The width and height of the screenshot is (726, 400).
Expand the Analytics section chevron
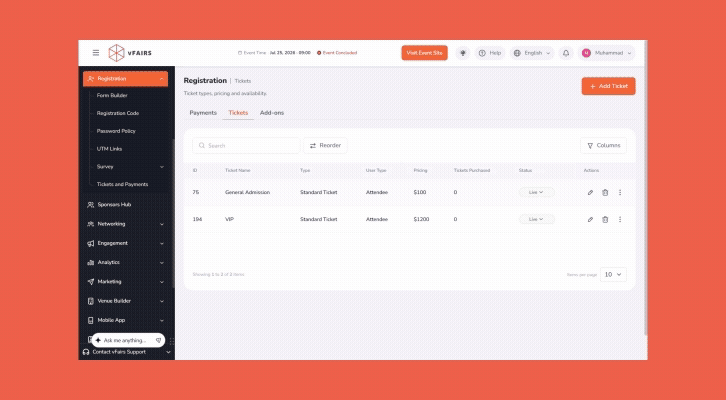[x=162, y=262]
